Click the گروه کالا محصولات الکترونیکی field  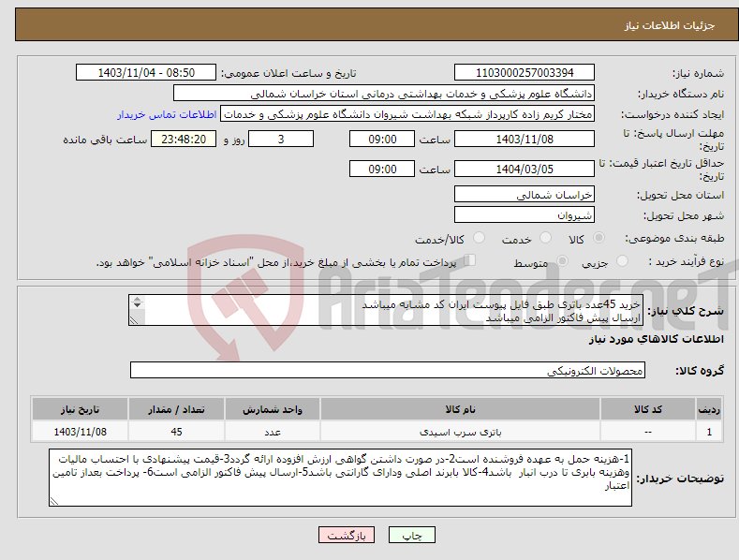[x=388, y=371]
